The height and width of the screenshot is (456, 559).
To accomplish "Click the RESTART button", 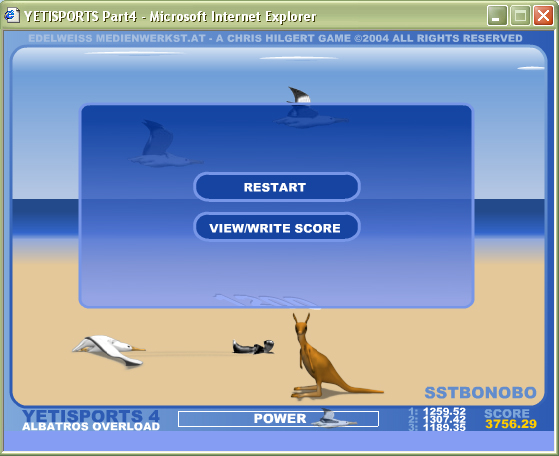I will pyautogui.click(x=277, y=187).
